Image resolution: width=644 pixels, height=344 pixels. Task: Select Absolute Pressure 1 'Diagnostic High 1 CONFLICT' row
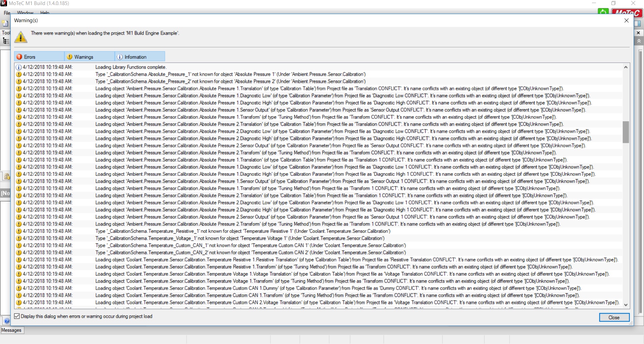pos(319,174)
